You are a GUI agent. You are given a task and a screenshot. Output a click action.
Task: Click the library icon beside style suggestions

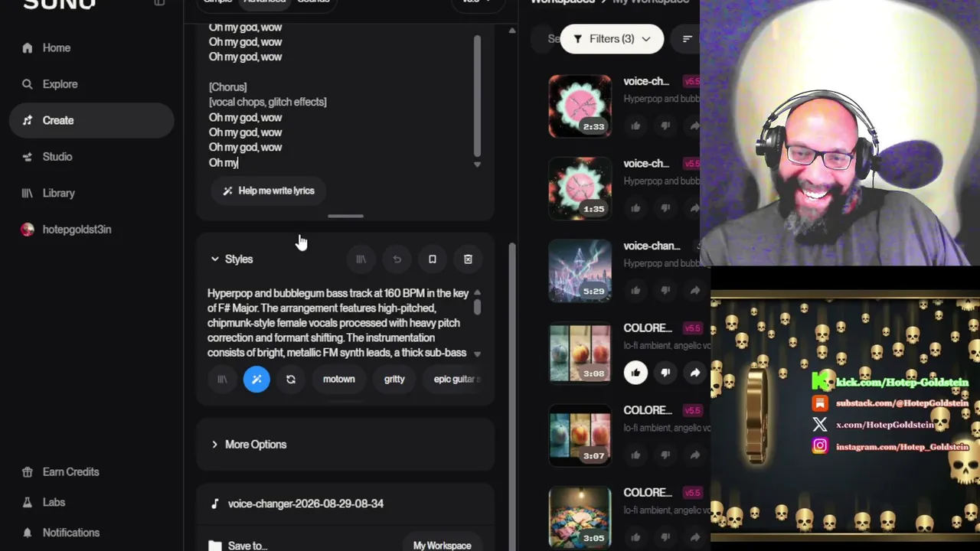[x=222, y=380]
